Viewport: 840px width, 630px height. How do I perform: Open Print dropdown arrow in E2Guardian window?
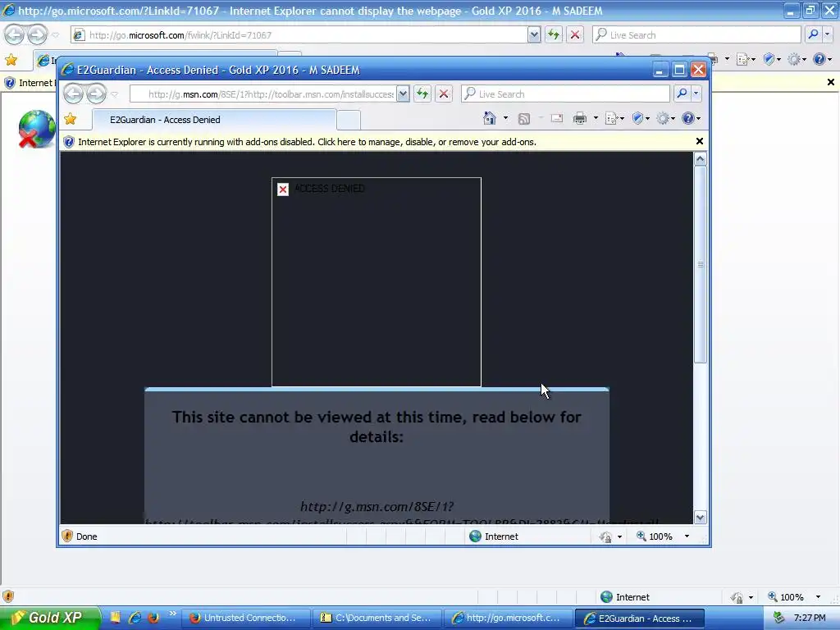pos(596,118)
